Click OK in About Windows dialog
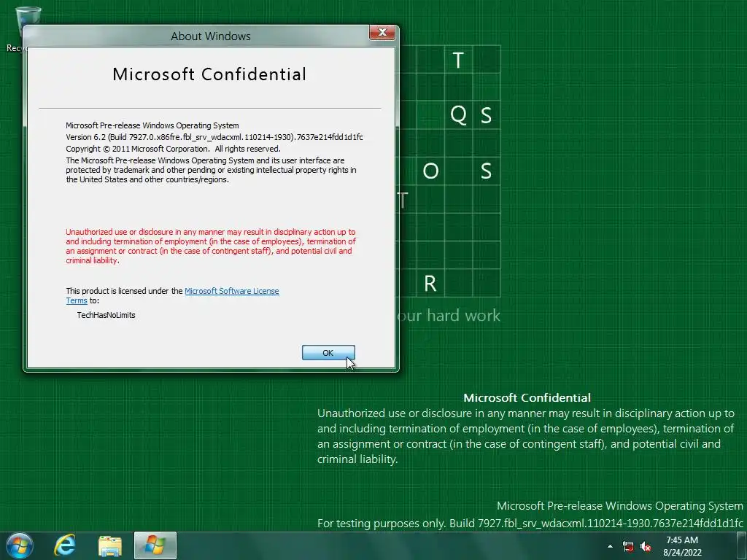Viewport: 747px width, 560px height. pyautogui.click(x=328, y=353)
